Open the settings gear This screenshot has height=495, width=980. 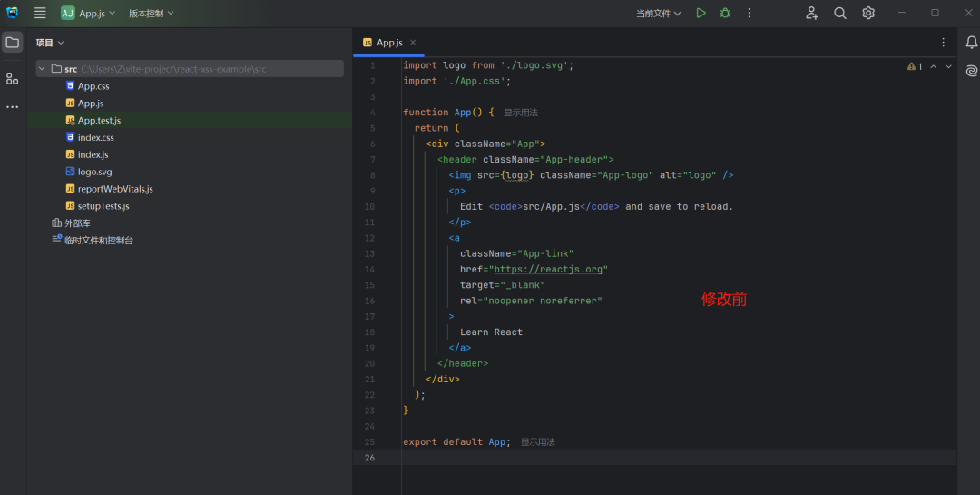coord(868,13)
